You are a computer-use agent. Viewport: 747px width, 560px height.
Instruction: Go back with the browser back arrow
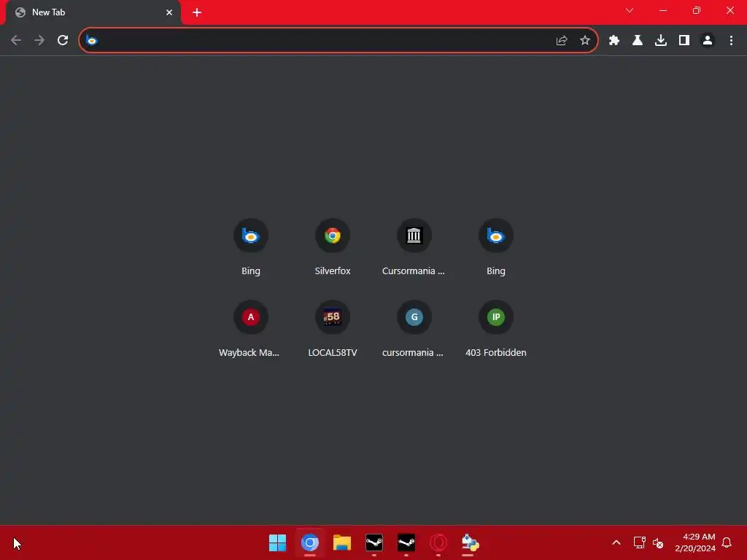(16, 41)
